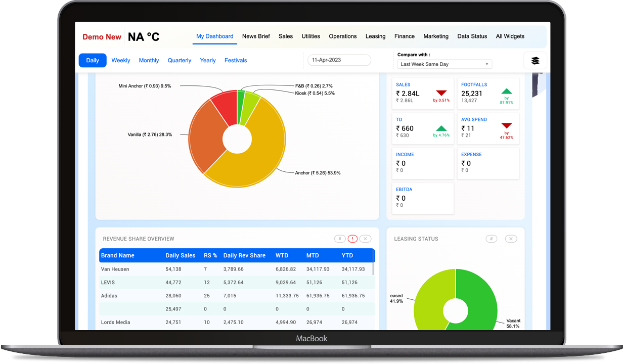Click the green up arrow on TD card
This screenshot has height=364, width=624.
click(441, 128)
